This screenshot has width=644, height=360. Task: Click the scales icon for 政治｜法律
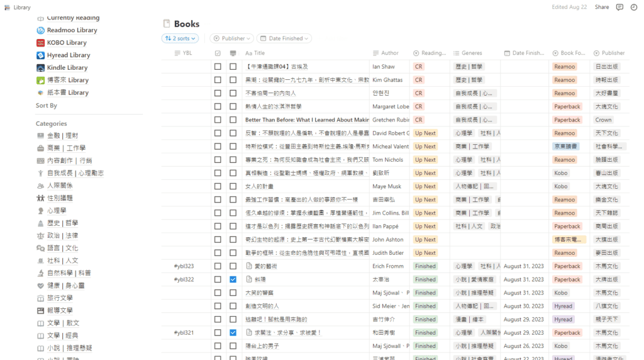(x=40, y=236)
